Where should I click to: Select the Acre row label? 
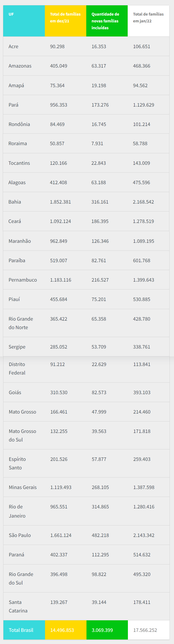click(x=13, y=46)
